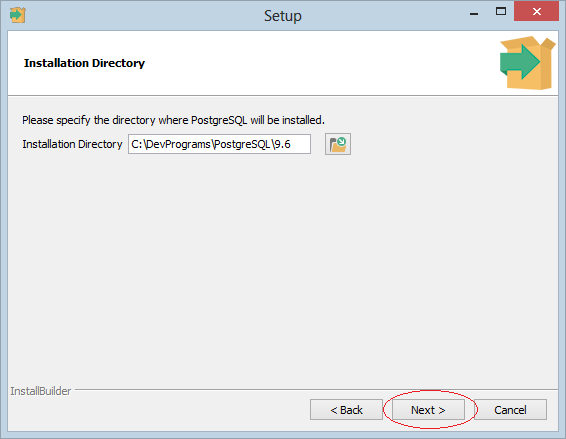
Task: Open the folder browse dialog icon
Action: pyautogui.click(x=338, y=144)
